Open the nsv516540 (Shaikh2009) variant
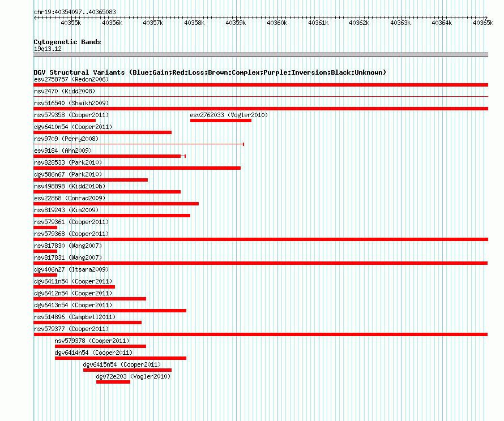The image size is (504, 421). (x=71, y=103)
